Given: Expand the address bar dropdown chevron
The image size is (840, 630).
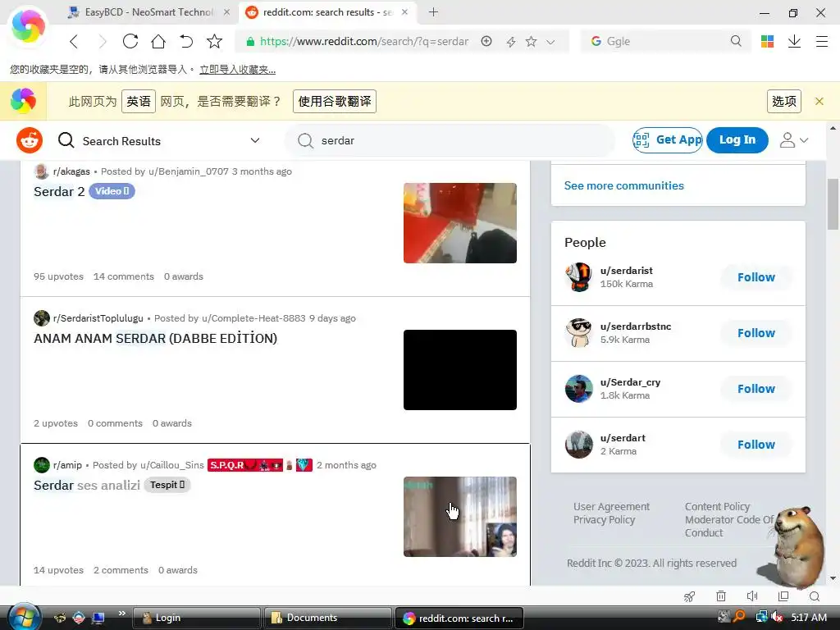Looking at the screenshot, I should [550, 42].
